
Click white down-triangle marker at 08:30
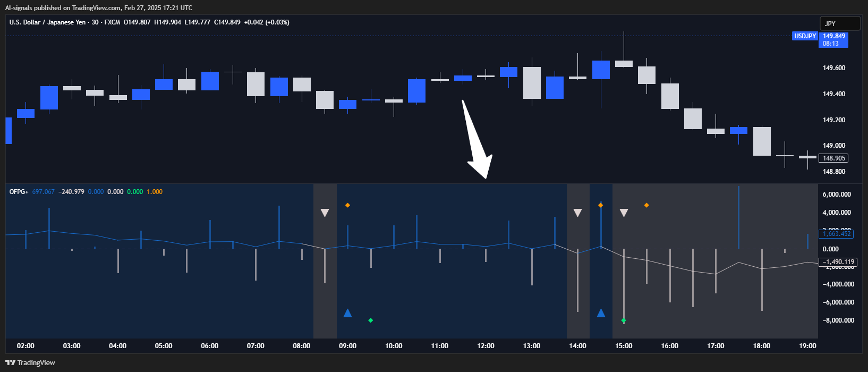click(325, 213)
